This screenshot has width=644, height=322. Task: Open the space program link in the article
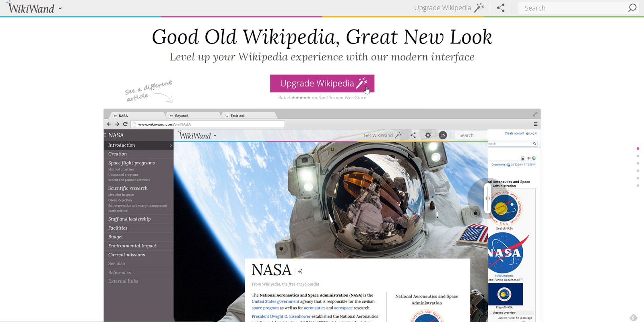265,308
